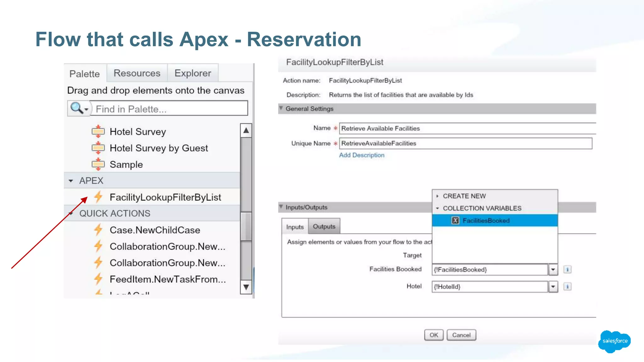This screenshot has height=362, width=644.
Task: Select the Outputs tab
Action: point(324,226)
